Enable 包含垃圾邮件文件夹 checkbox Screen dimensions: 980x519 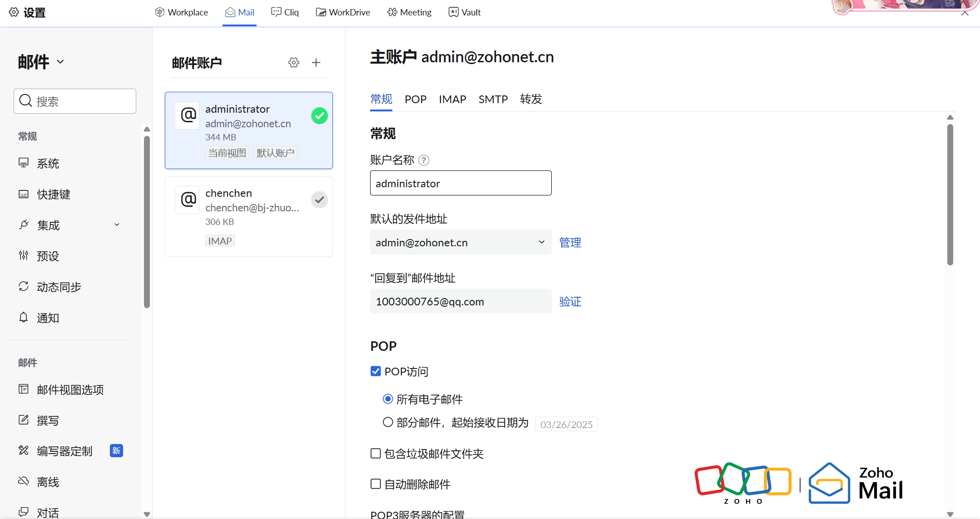click(x=376, y=453)
